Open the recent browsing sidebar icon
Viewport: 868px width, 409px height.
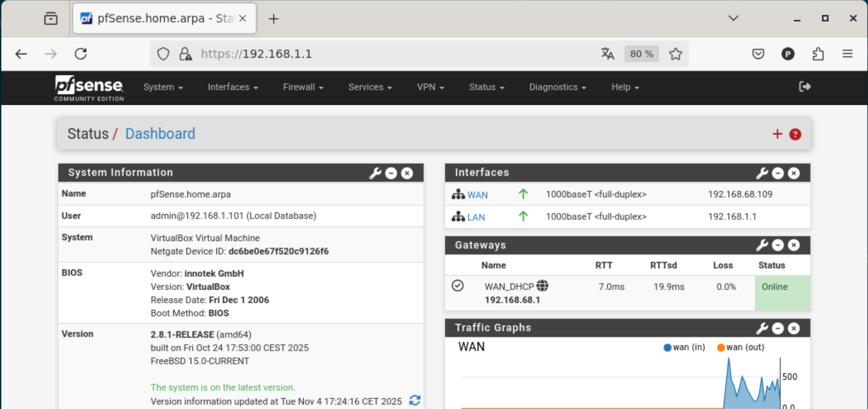[51, 18]
